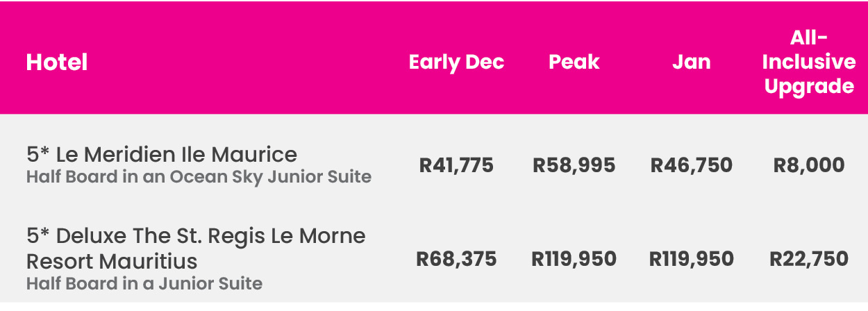Image resolution: width=868 pixels, height=311 pixels.
Task: Select the Early Dec column header
Action: click(456, 62)
